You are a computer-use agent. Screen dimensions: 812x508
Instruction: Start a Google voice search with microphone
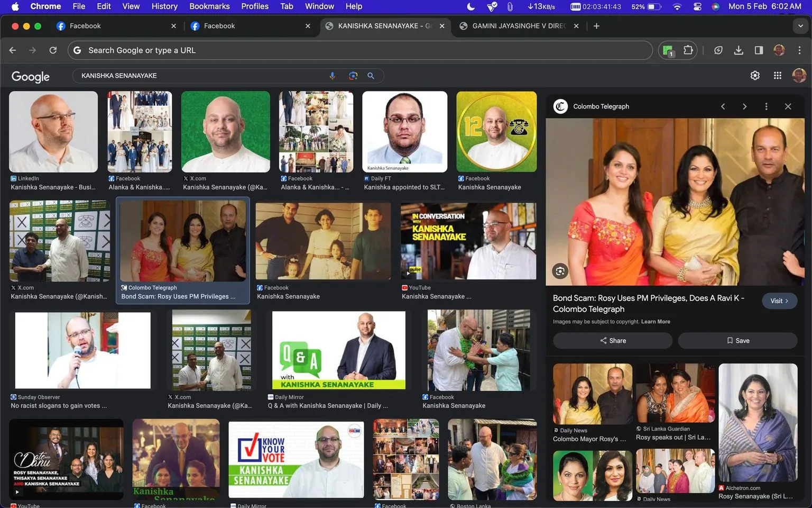click(x=333, y=76)
